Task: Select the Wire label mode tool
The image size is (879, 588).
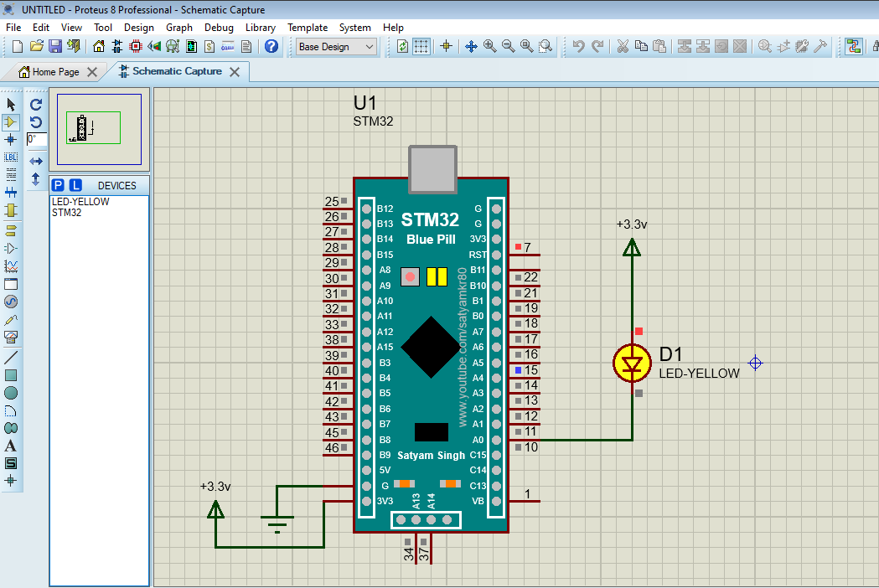Action: coord(11,157)
